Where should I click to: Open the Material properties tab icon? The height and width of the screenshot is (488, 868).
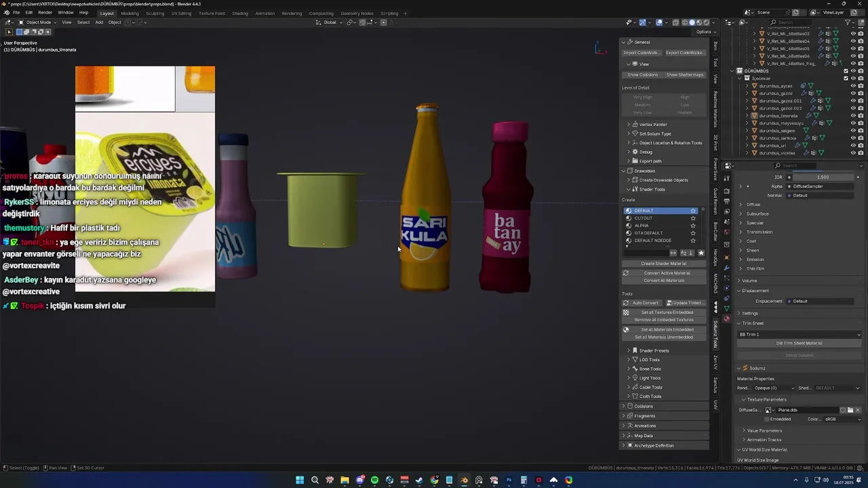click(726, 319)
